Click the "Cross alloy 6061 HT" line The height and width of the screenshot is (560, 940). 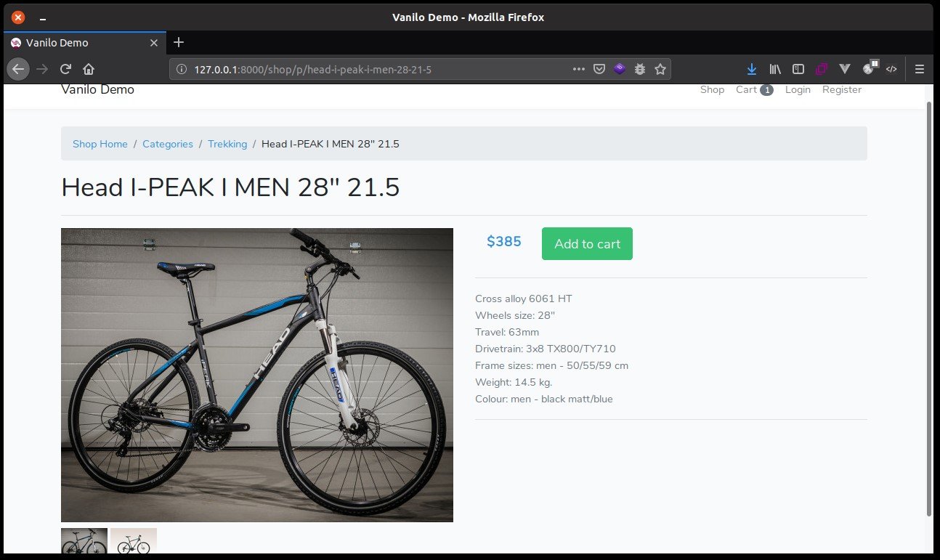(x=524, y=299)
